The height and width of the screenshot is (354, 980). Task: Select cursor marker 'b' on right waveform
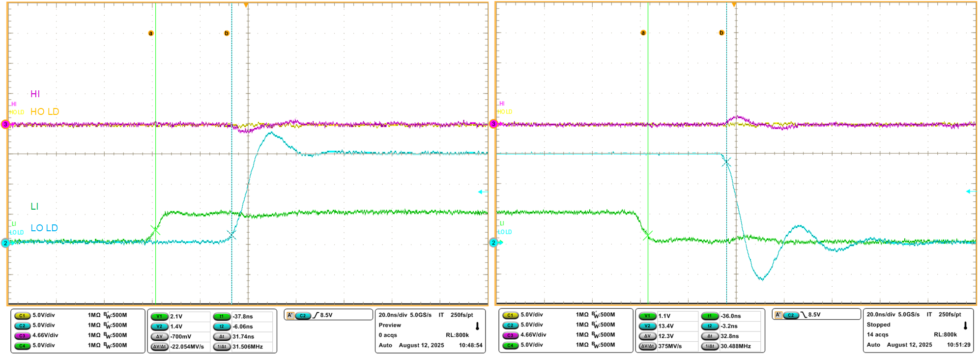pyautogui.click(x=721, y=33)
